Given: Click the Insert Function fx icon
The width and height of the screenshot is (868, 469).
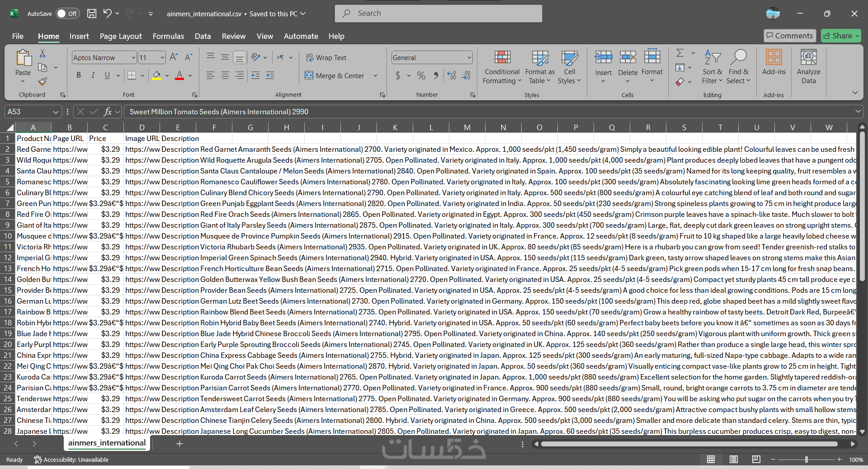Looking at the screenshot, I should click(108, 112).
